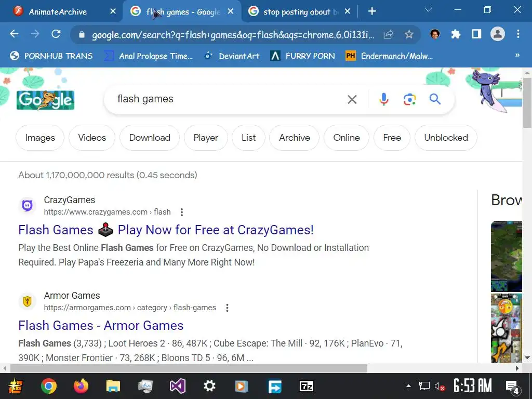Viewport: 532px width, 399px height.
Task: Reload the Google search page
Action: [x=56, y=34]
